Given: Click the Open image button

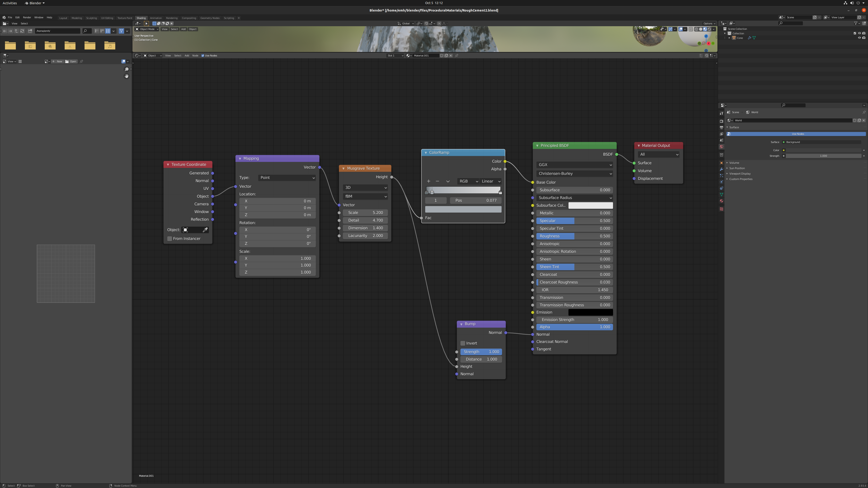Looking at the screenshot, I should point(71,61).
